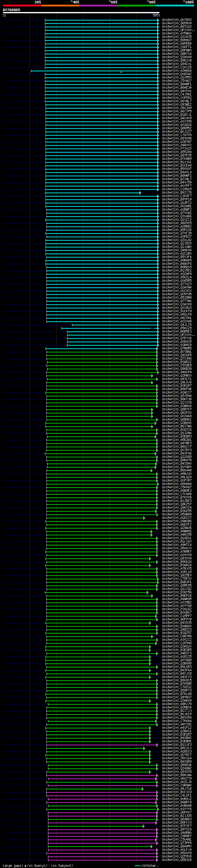Choose hit UniRef100_A3IYH5

[177, 121]
